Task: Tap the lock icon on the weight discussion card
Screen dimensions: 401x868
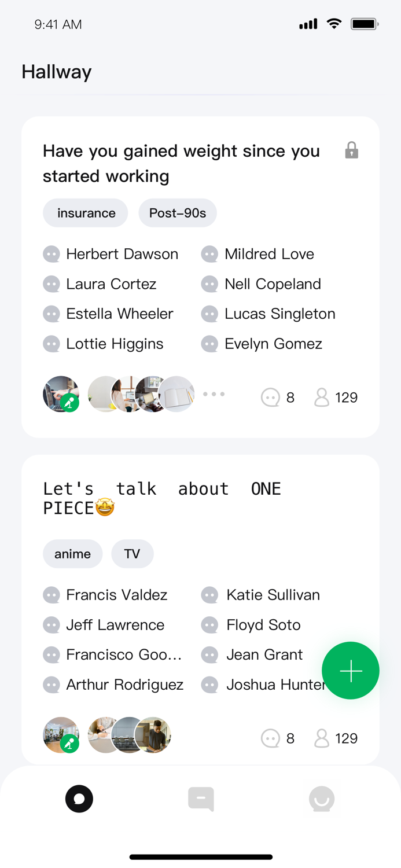Action: [351, 150]
